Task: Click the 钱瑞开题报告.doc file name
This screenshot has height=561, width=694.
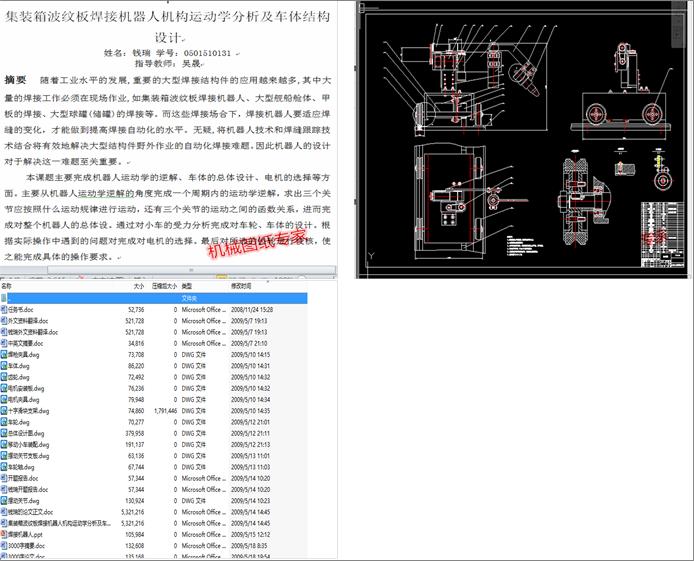Action: [x=28, y=489]
